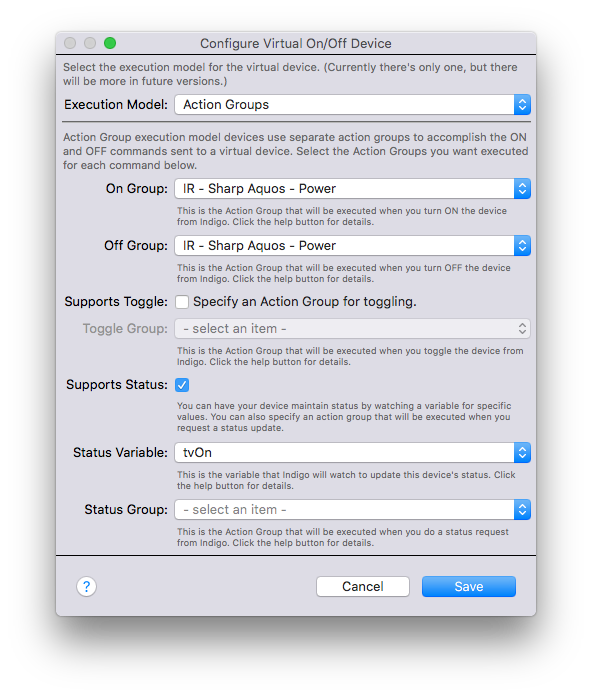Open the Status Variable tvOn dropdown

[352, 453]
